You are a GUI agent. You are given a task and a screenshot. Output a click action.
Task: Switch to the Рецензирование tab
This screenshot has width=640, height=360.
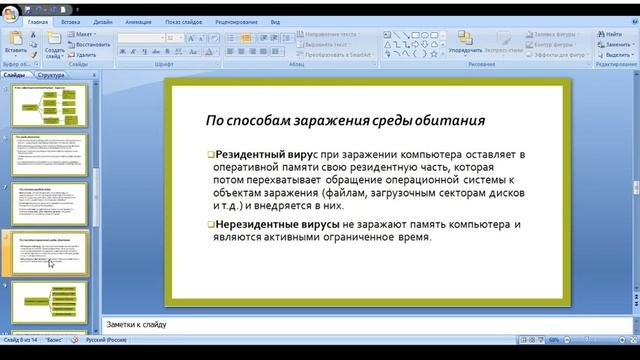click(236, 22)
